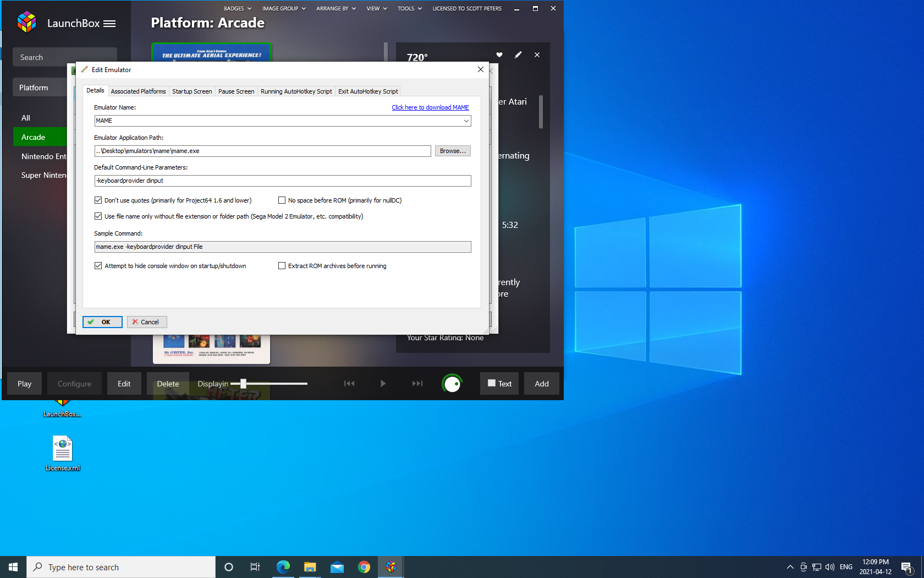
Task: Switch to the Details tab
Action: coord(95,91)
